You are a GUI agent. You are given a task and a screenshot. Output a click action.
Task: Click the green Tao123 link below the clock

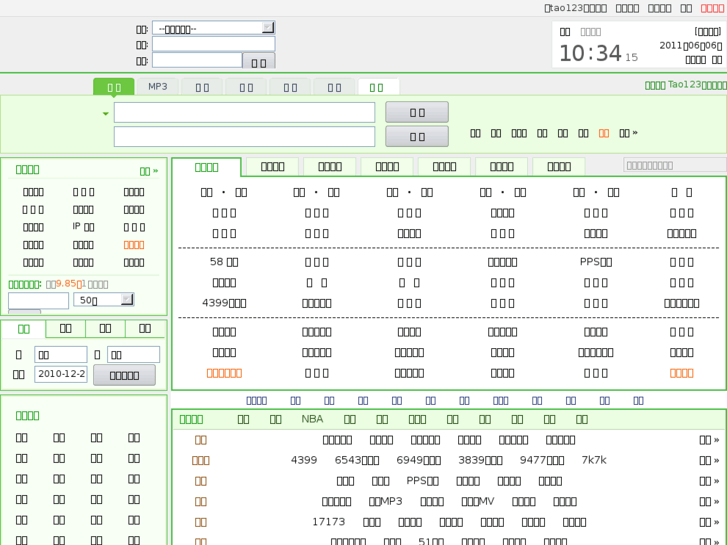pyautogui.click(x=685, y=85)
